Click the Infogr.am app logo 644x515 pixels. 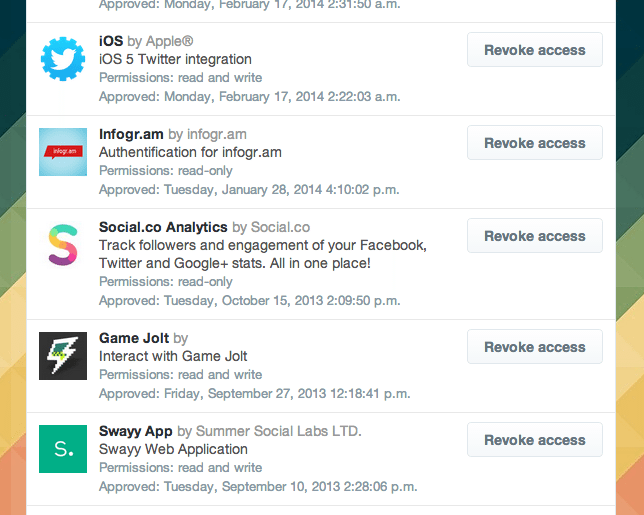click(63, 152)
